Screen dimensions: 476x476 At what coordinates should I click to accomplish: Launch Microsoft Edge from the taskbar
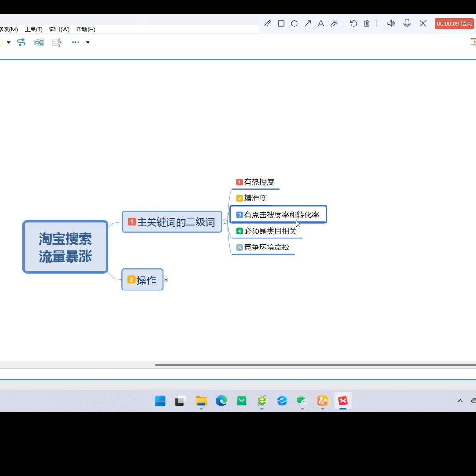click(221, 401)
